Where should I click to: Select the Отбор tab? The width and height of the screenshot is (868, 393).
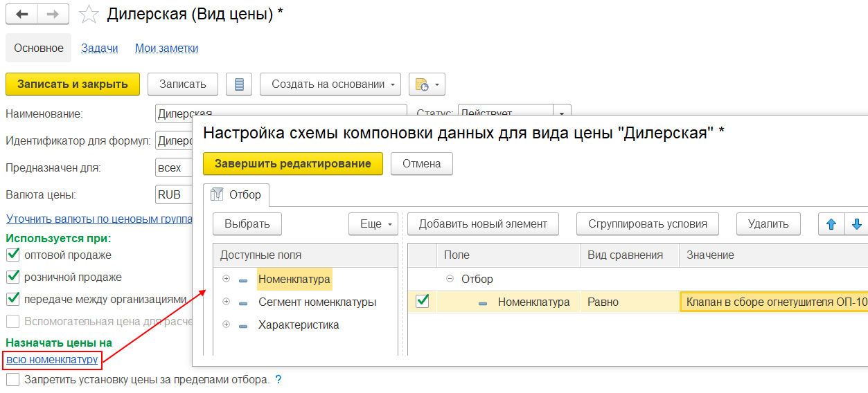click(236, 194)
